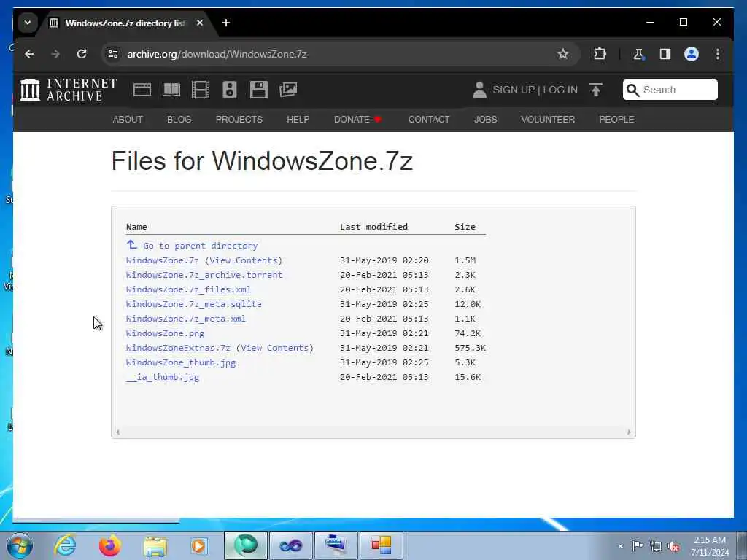The width and height of the screenshot is (747, 560).
Task: Download WindowsZoneExtras.7z link
Action: point(178,348)
